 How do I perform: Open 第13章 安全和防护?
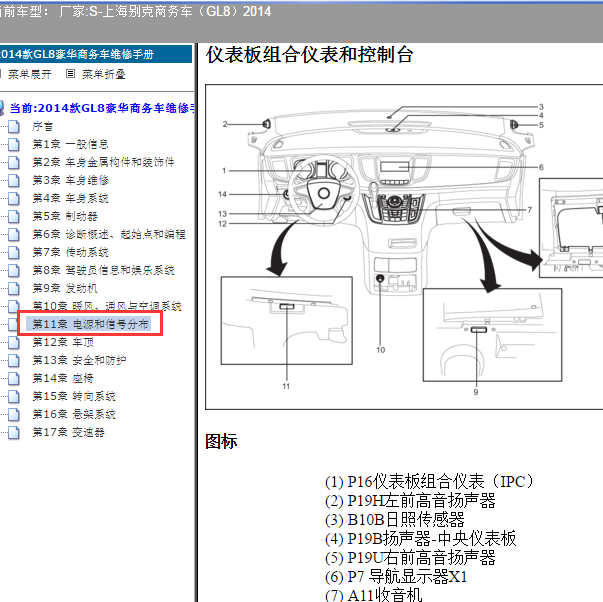(x=79, y=360)
